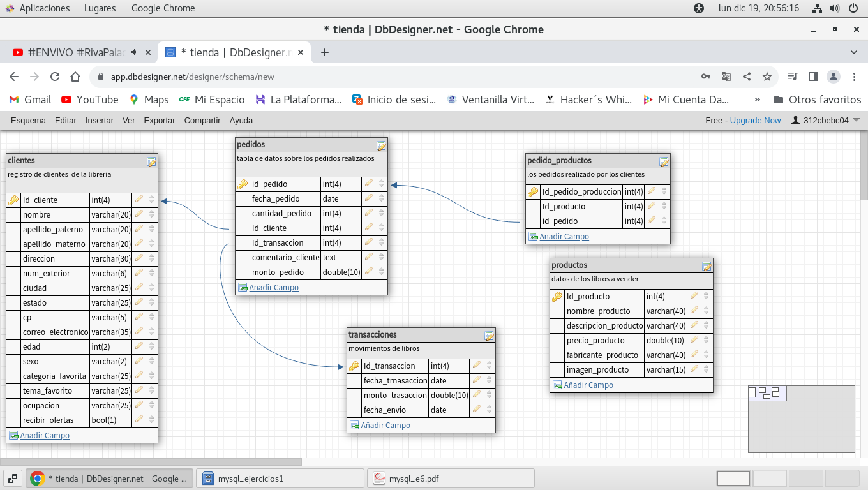Click pencil icon beside monto_trasaccion field

476,395
